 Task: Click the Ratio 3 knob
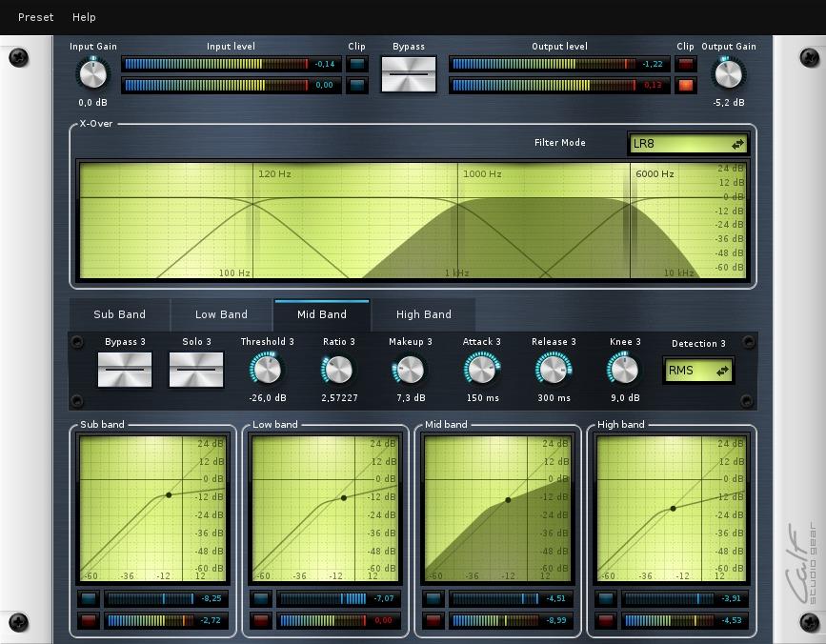click(x=339, y=370)
